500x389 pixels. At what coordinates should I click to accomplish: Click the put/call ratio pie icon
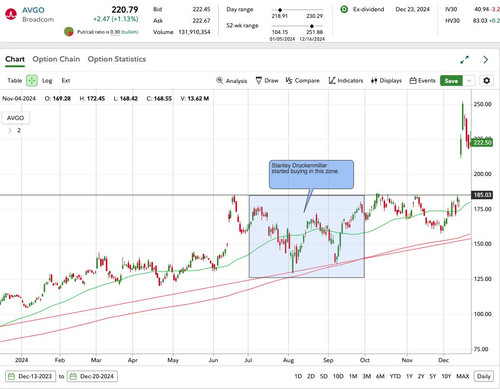coord(69,32)
